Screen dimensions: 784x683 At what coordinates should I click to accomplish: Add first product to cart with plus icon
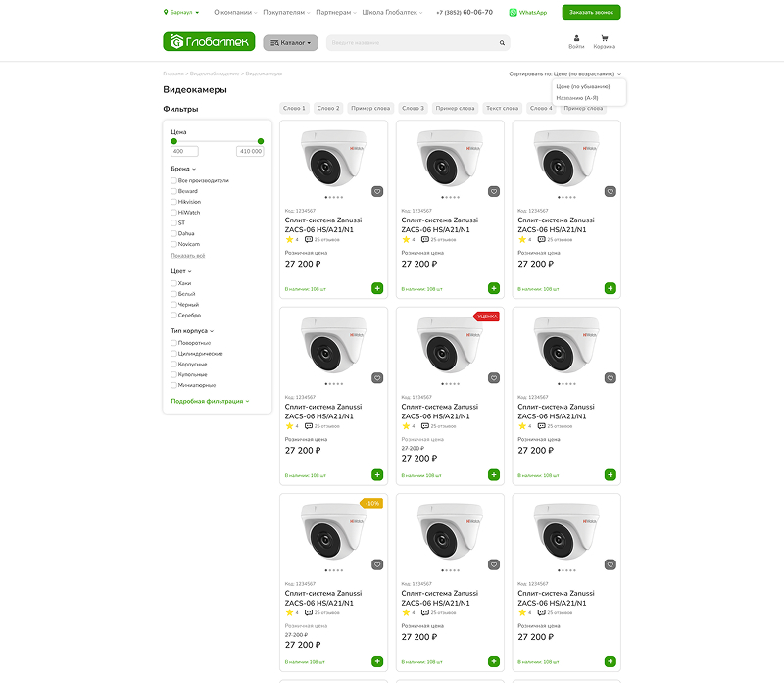coord(377,288)
